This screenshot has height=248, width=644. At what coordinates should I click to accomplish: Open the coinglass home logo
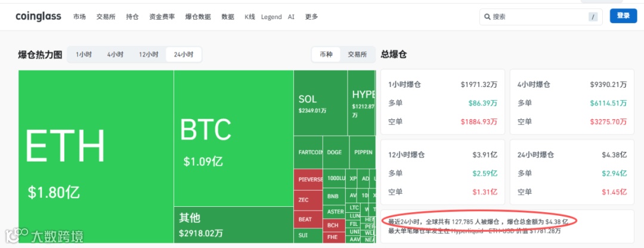[x=38, y=17]
